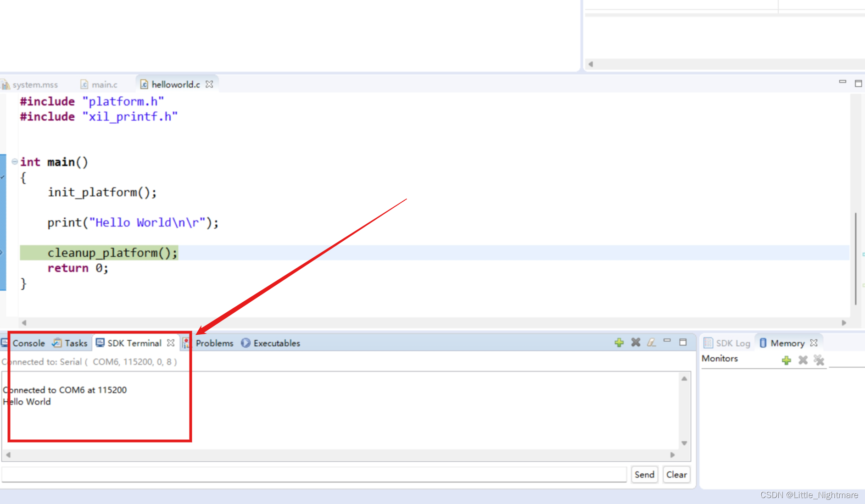Open the Executables tab

[x=271, y=343]
